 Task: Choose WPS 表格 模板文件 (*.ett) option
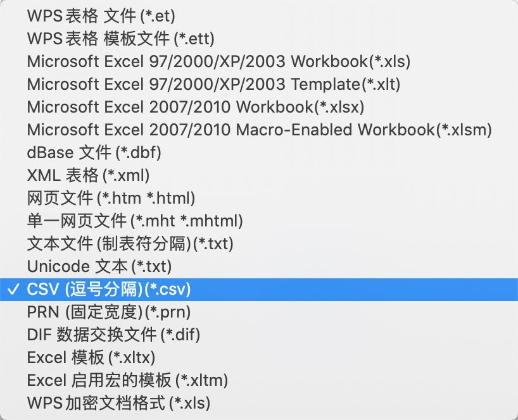click(x=121, y=39)
